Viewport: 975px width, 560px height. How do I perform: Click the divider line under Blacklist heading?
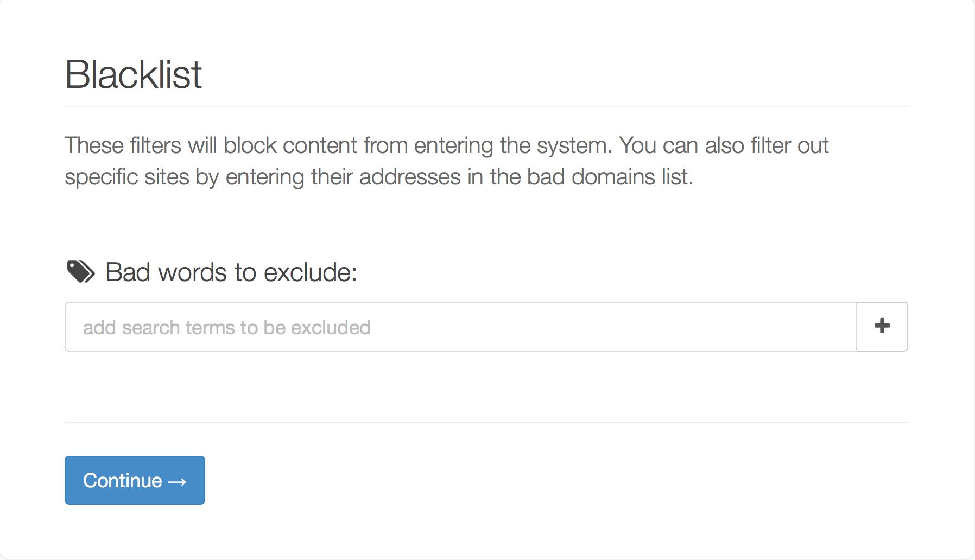[486, 107]
